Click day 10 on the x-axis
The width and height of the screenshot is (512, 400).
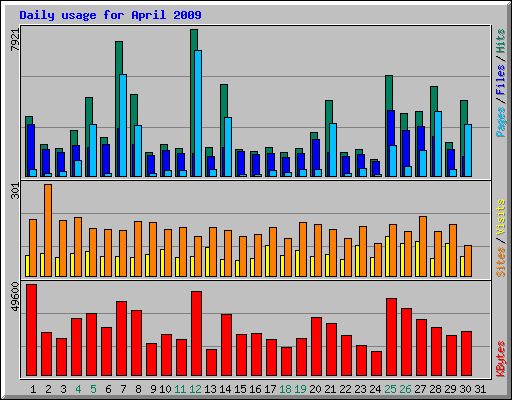pyautogui.click(x=165, y=389)
